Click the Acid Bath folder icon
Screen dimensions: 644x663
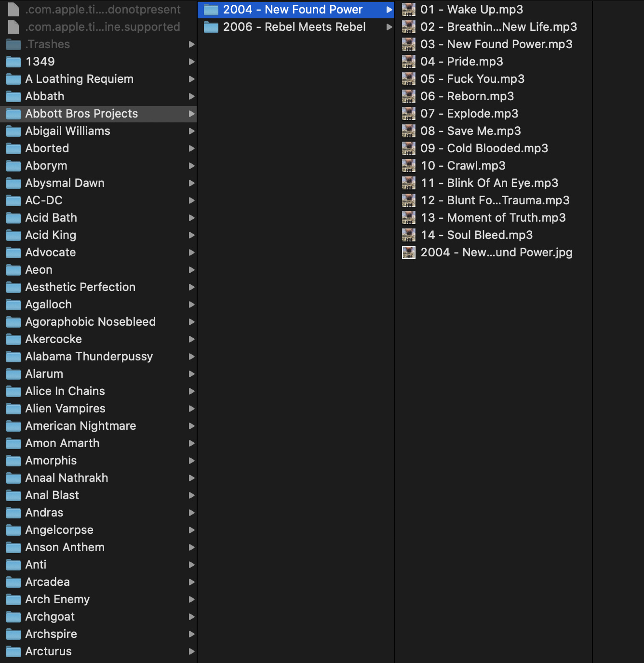click(13, 218)
